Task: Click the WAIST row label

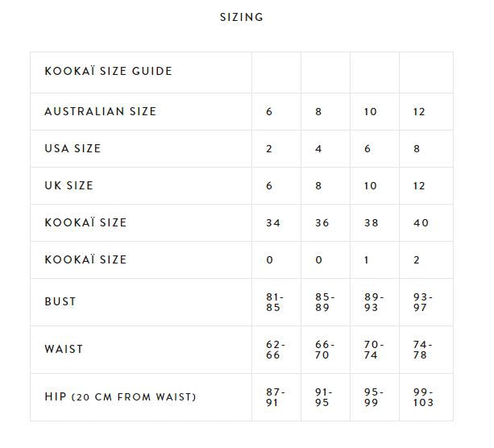Action: pyautogui.click(x=64, y=349)
